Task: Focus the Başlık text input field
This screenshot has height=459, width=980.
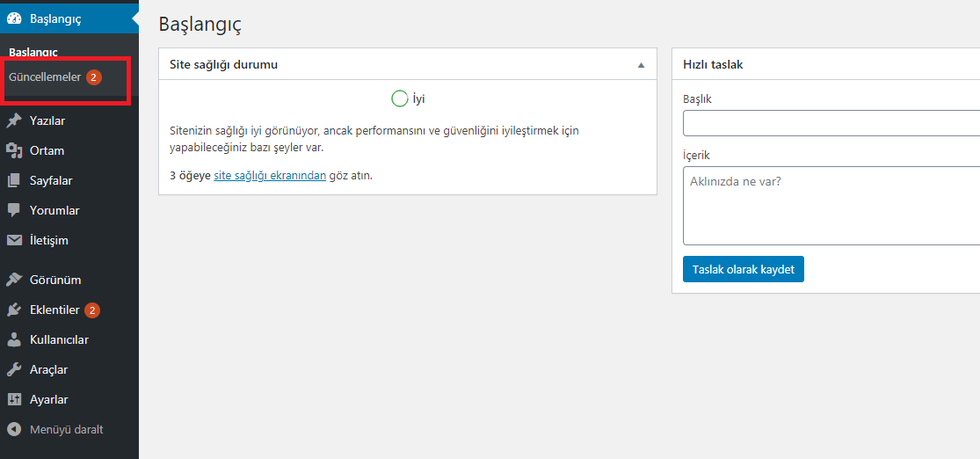Action: point(831,122)
